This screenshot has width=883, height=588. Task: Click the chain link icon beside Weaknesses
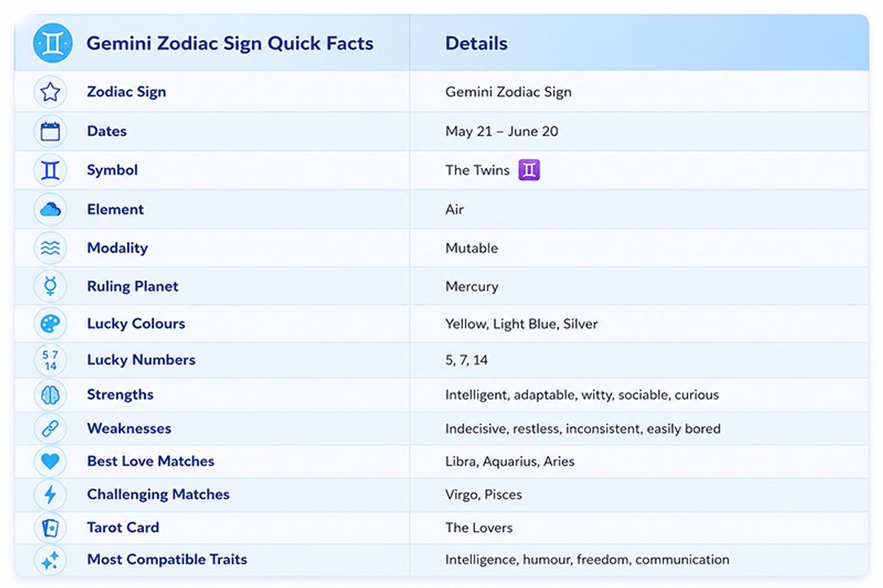pos(50,429)
